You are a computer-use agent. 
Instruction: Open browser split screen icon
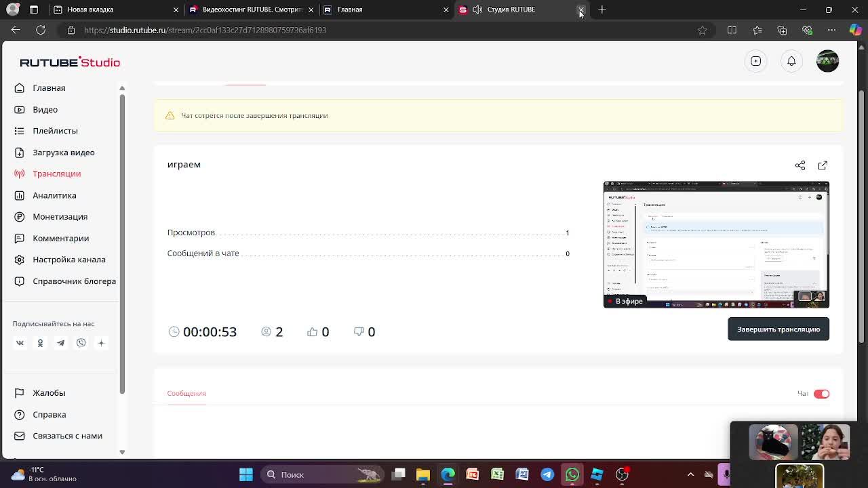(732, 30)
